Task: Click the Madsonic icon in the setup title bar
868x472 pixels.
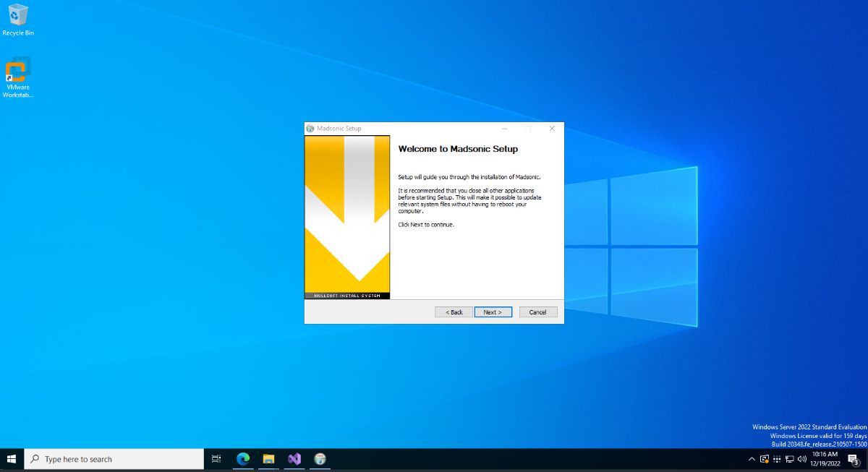Action: coord(310,128)
